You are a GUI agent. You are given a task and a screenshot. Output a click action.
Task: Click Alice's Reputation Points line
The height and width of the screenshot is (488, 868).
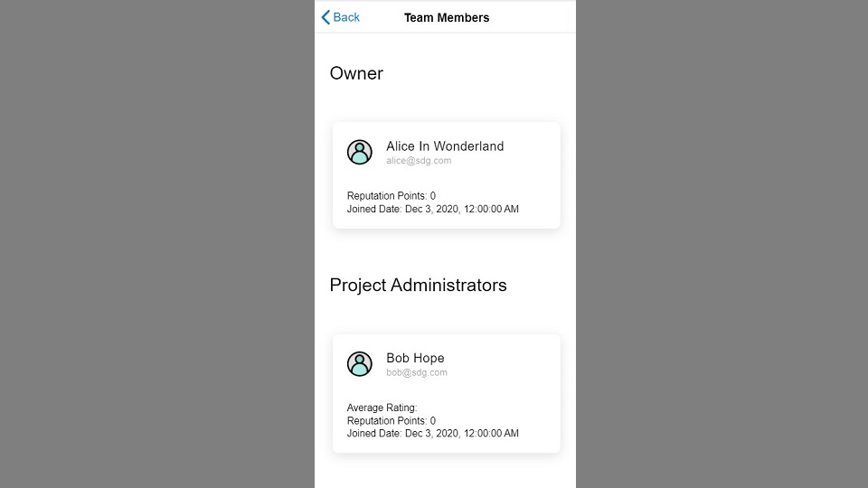pos(392,196)
